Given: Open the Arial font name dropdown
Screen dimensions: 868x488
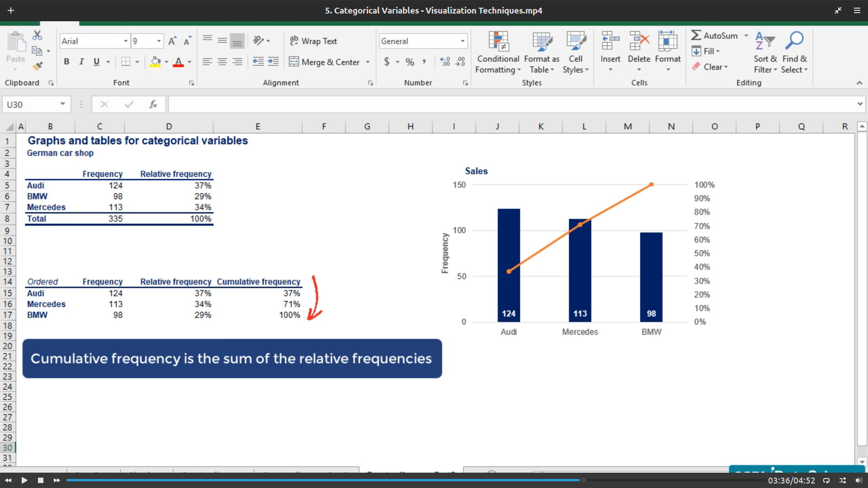Looking at the screenshot, I should tap(126, 41).
